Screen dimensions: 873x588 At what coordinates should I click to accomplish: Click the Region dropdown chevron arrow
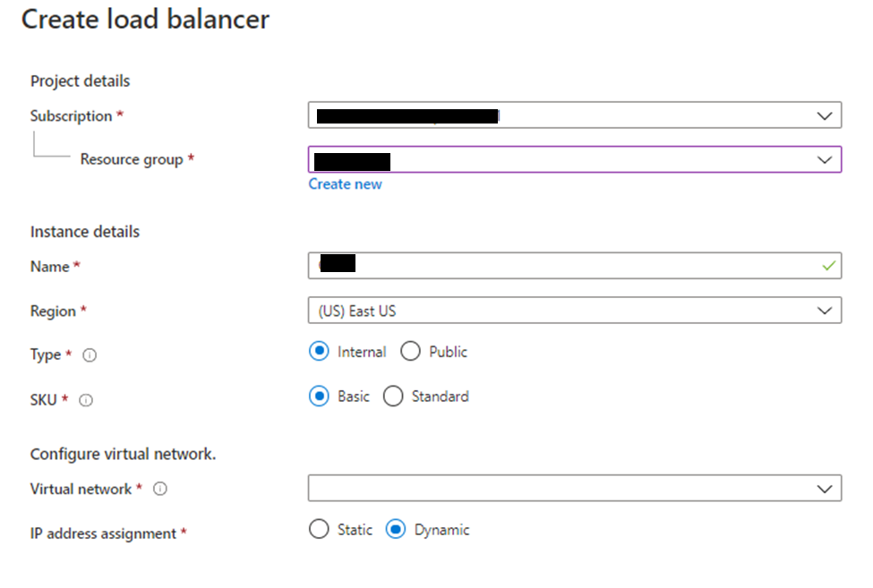click(x=825, y=311)
